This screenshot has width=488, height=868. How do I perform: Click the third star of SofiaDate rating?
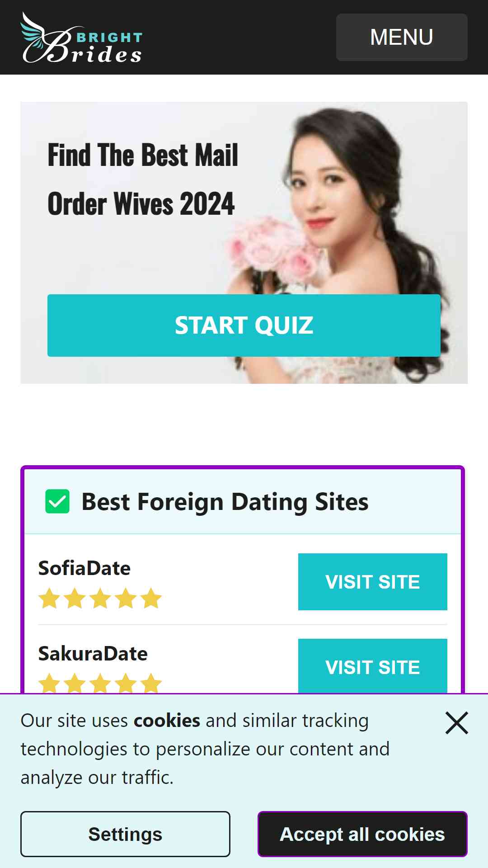tap(100, 599)
